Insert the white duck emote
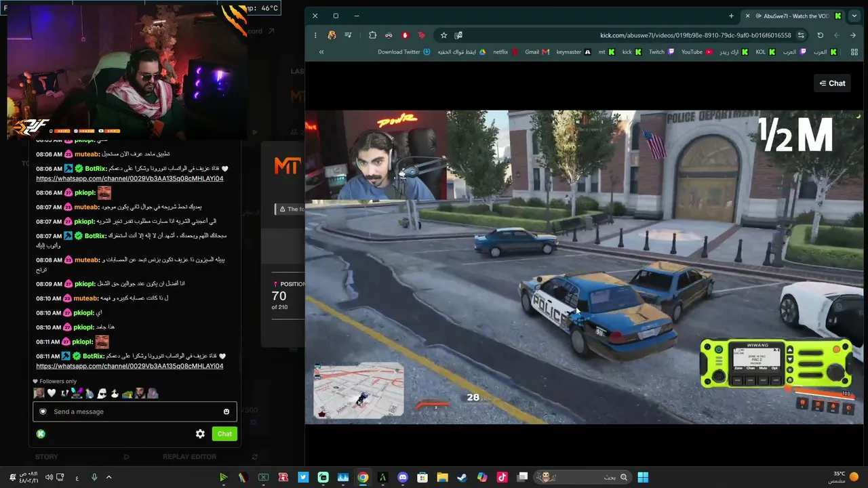This screenshot has width=868, height=488. 115,393
